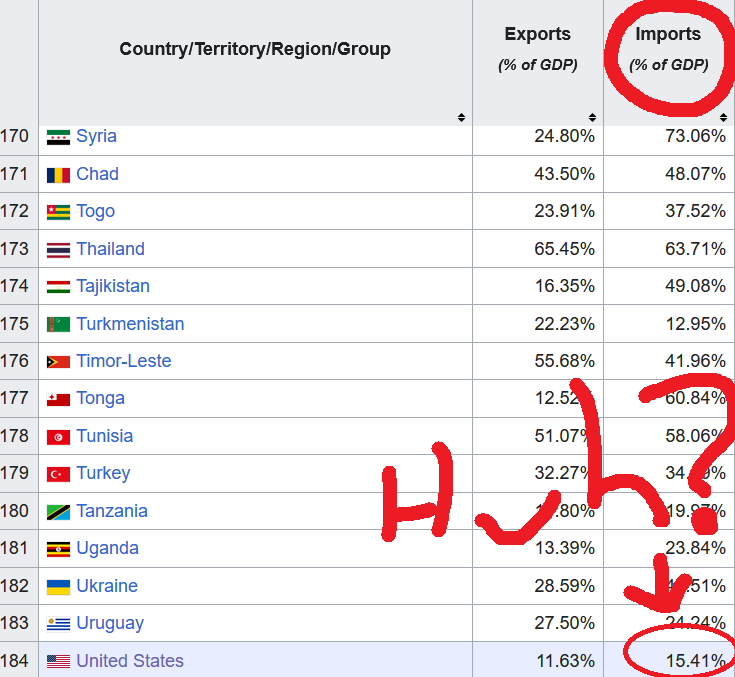Open the Turkmenistan link

point(130,324)
